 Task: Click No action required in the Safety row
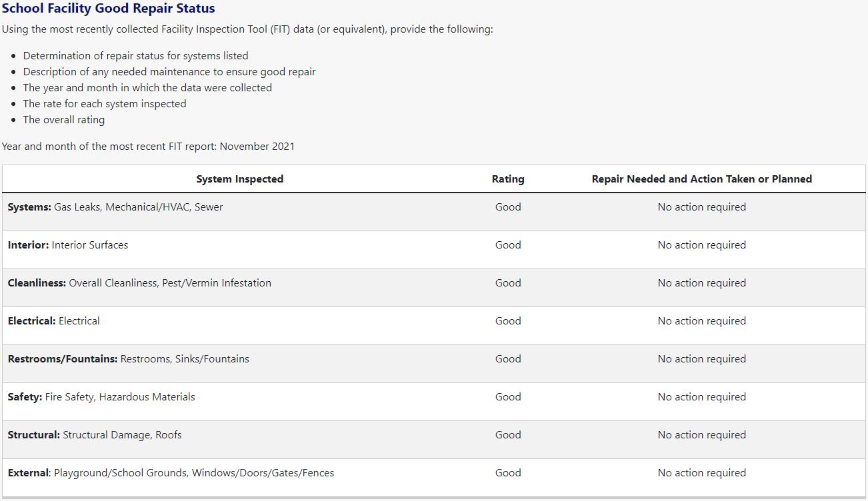(x=701, y=397)
